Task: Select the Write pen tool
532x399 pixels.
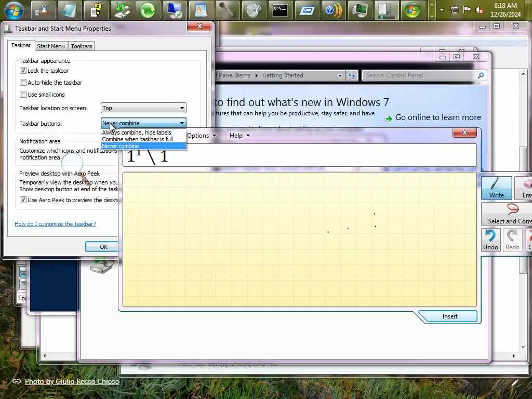Action: point(496,188)
